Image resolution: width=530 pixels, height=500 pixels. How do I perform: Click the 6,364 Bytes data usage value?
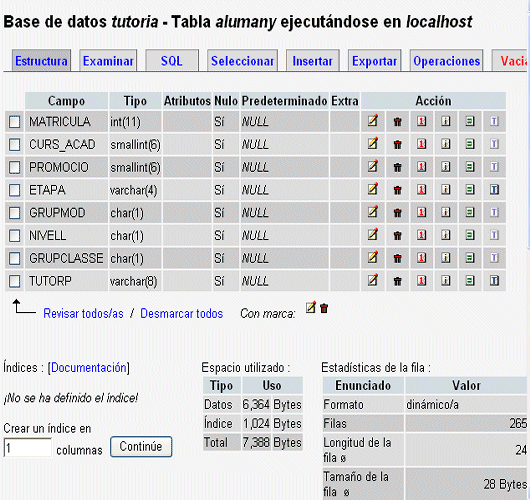[x=272, y=405]
